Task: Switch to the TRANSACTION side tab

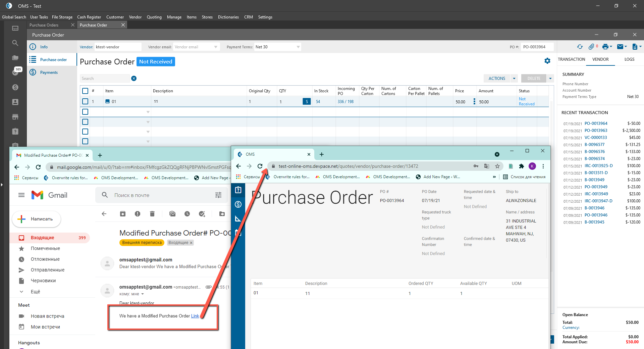Action: (x=571, y=59)
